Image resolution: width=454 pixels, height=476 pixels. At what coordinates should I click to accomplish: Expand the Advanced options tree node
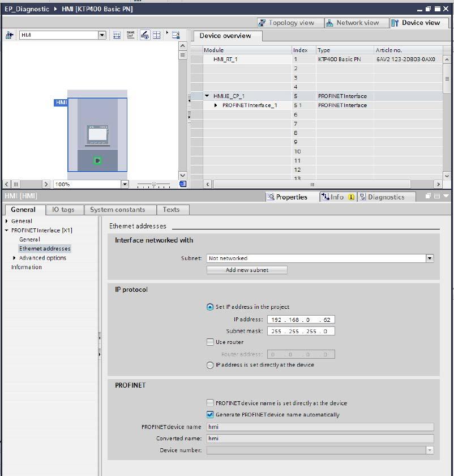[x=14, y=258]
